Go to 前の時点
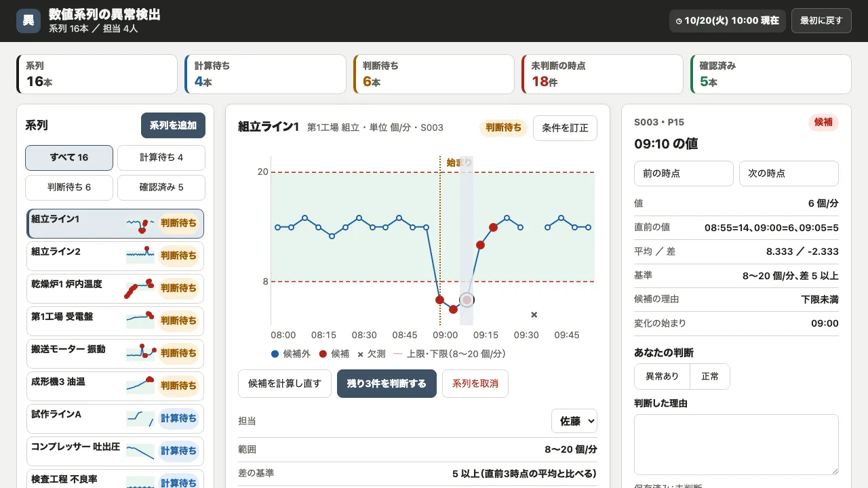This screenshot has width=868, height=488. [684, 174]
